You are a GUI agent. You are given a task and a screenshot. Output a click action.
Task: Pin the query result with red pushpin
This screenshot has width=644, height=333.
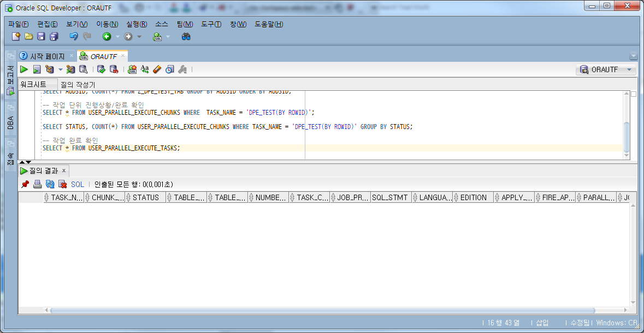point(25,184)
